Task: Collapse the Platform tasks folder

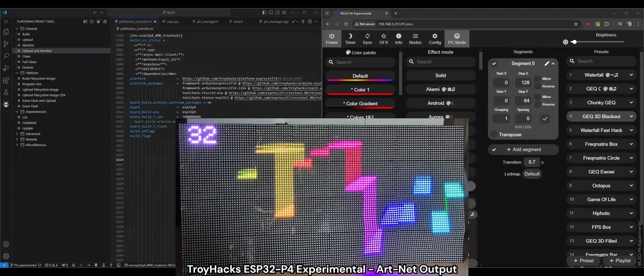Action: pyautogui.click(x=17, y=73)
